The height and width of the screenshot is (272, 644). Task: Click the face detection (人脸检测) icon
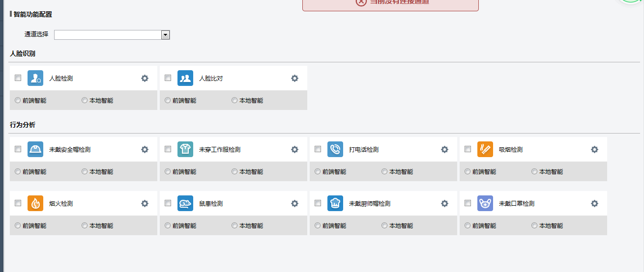[35, 79]
